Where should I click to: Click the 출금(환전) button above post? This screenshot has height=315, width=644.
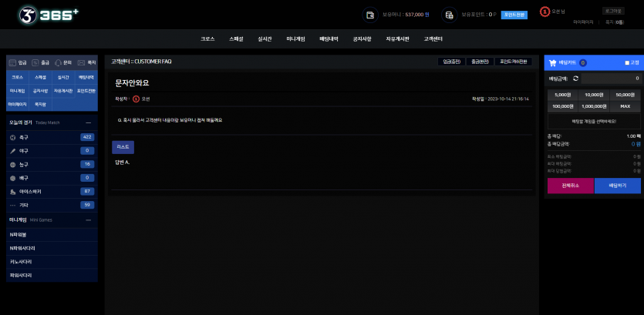pos(480,62)
